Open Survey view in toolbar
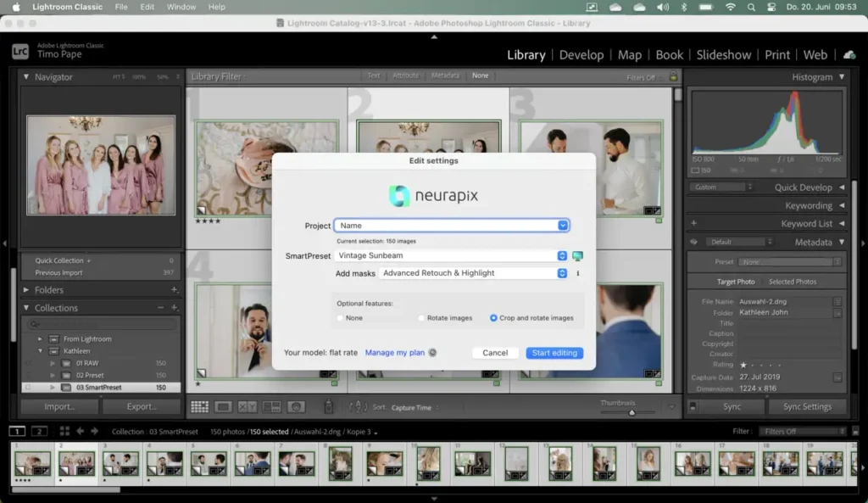868x503 pixels. 272,407
